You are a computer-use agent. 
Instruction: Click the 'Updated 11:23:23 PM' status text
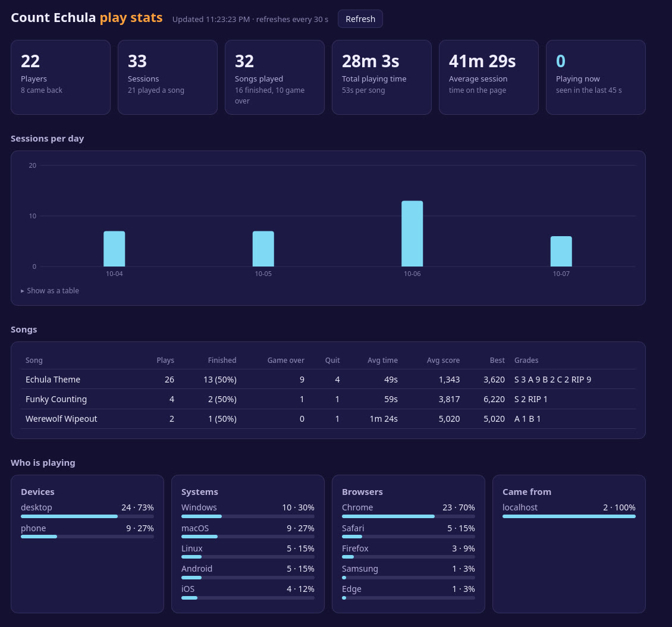[x=211, y=19]
